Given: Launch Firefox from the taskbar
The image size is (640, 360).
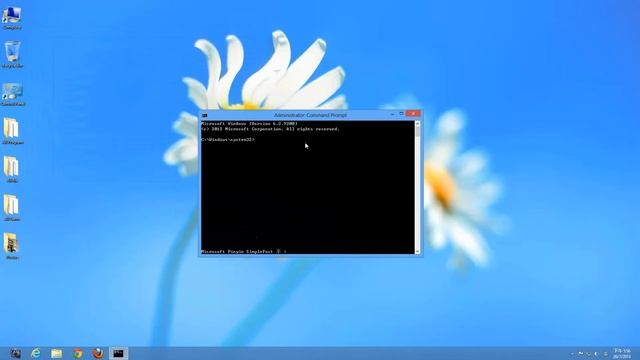Looking at the screenshot, I should click(98, 353).
